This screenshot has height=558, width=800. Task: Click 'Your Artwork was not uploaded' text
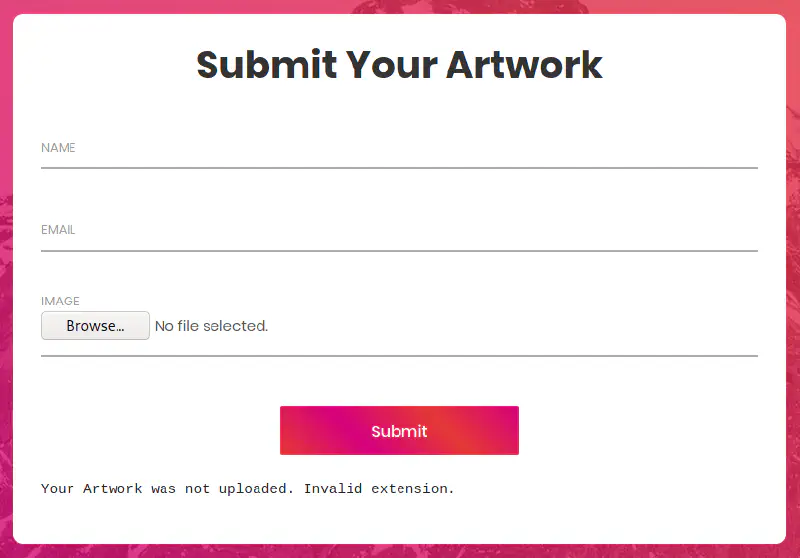coord(168,489)
